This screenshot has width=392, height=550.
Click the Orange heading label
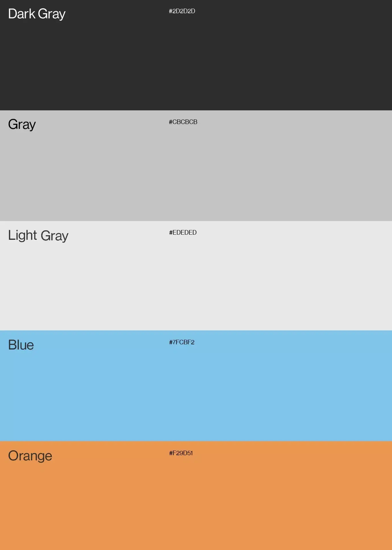click(30, 456)
